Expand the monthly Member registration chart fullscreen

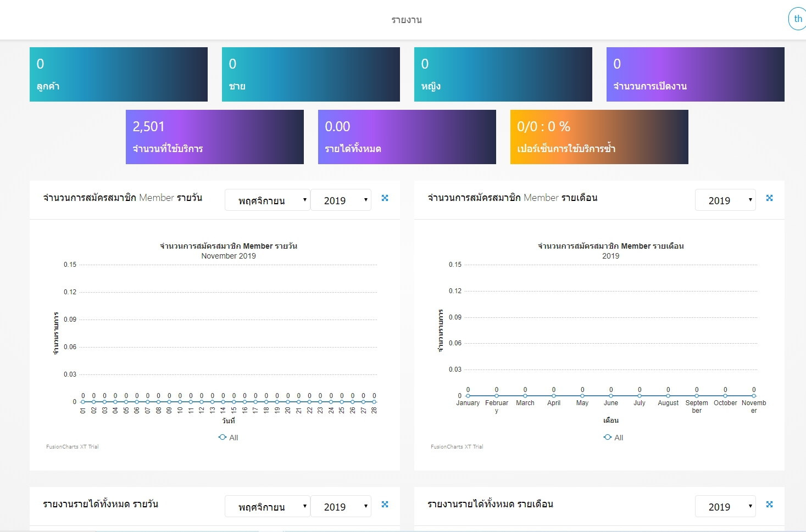(x=770, y=198)
